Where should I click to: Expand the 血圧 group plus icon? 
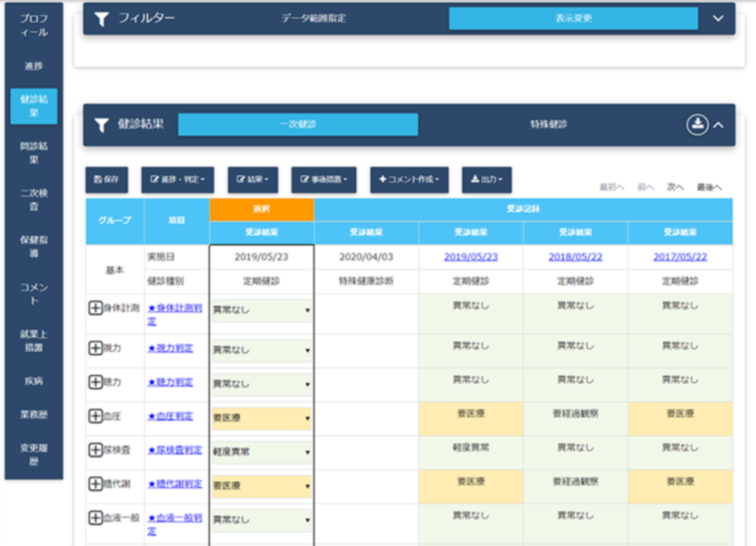(96, 416)
